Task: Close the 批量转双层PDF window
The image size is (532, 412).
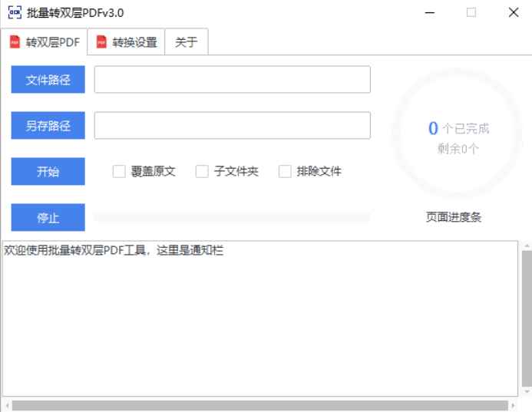Action: coord(514,13)
